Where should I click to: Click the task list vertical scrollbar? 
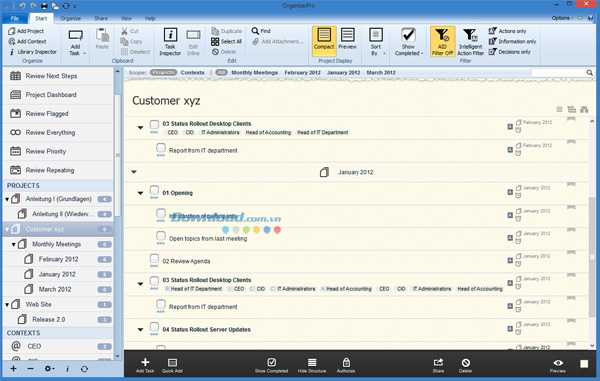[x=592, y=233]
